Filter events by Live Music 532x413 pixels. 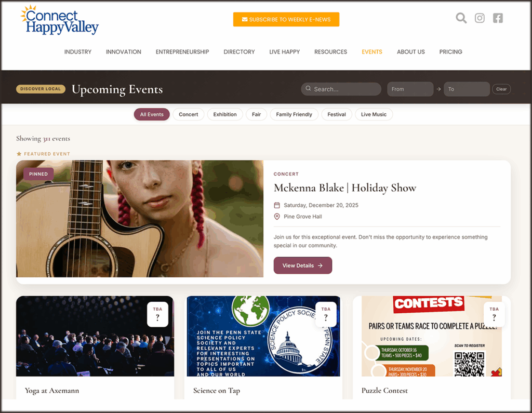[x=374, y=114]
